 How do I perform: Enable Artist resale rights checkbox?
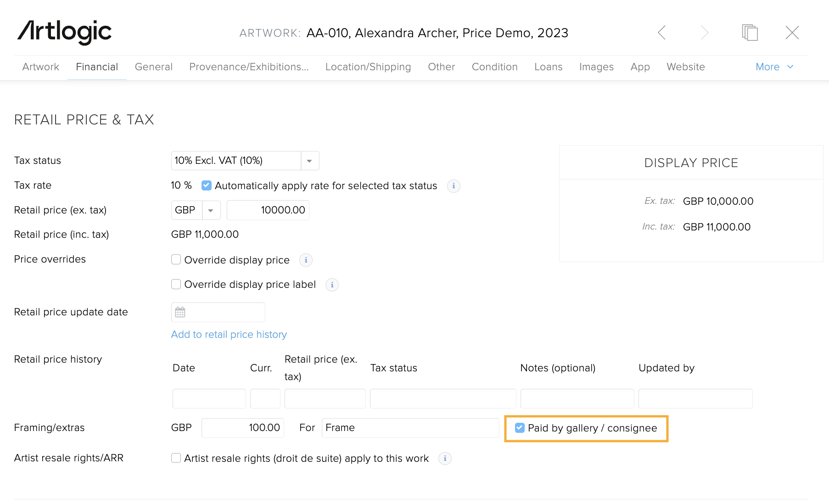point(176,458)
